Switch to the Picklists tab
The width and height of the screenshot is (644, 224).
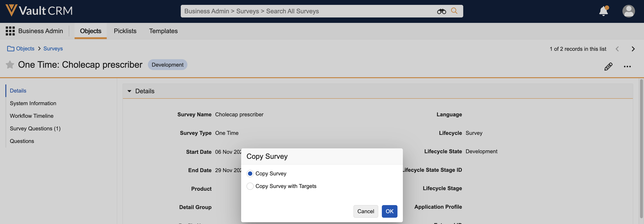(x=125, y=31)
